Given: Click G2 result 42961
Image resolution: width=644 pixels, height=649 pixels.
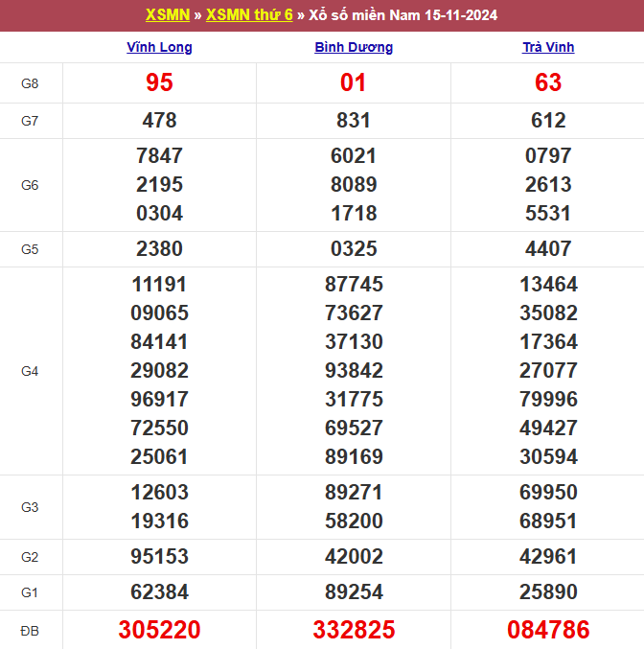Looking at the screenshot, I should click(x=548, y=557).
